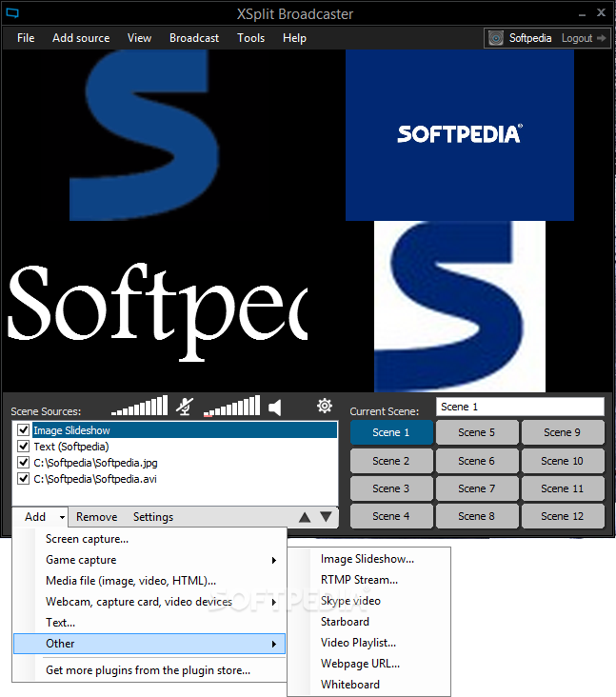616x697 pixels.
Task: Move source down with down arrow
Action: [327, 517]
